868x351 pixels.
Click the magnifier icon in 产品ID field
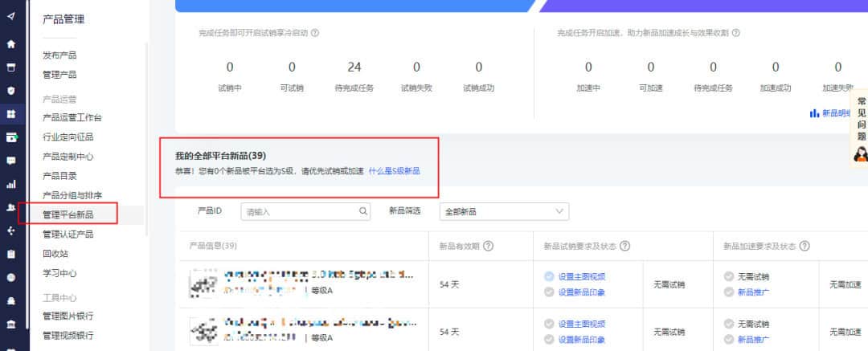tap(363, 211)
